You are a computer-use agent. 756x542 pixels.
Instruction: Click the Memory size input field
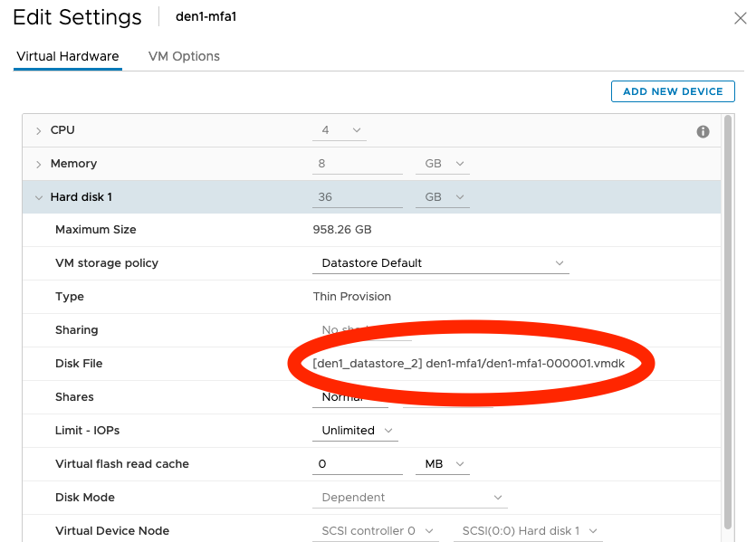(358, 164)
